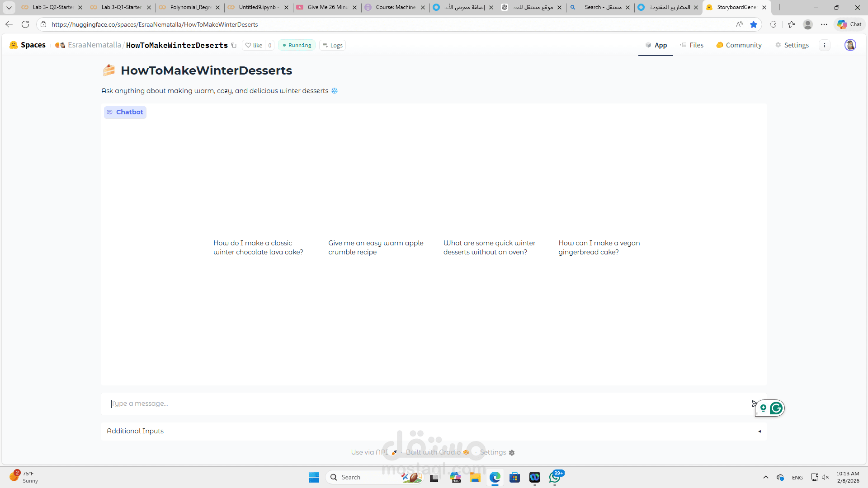Open the favorites list icon
The height and width of the screenshot is (488, 868).
point(792,24)
